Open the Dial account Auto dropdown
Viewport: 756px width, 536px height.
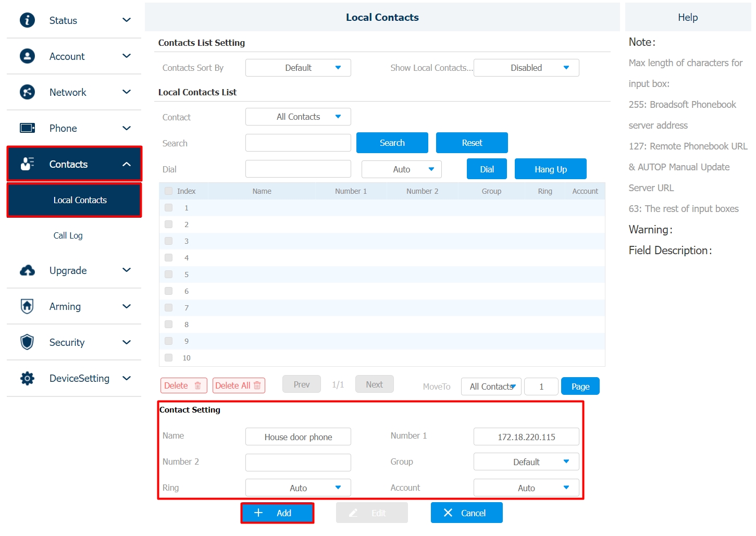(x=402, y=169)
